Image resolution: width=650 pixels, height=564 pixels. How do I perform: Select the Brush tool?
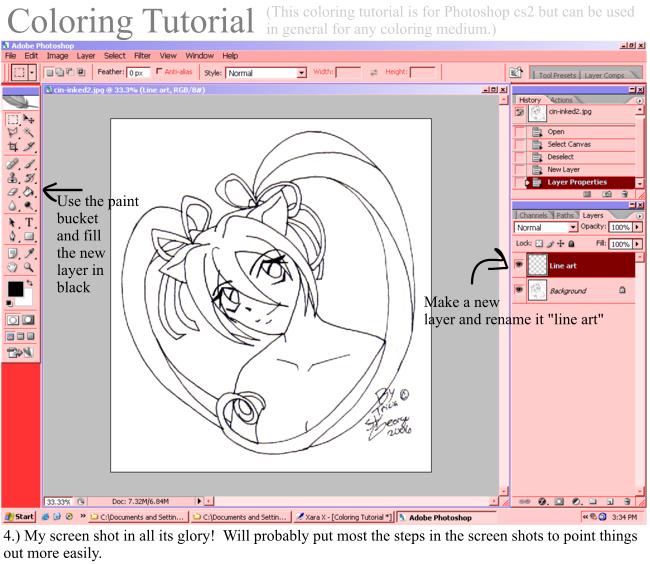[29, 164]
